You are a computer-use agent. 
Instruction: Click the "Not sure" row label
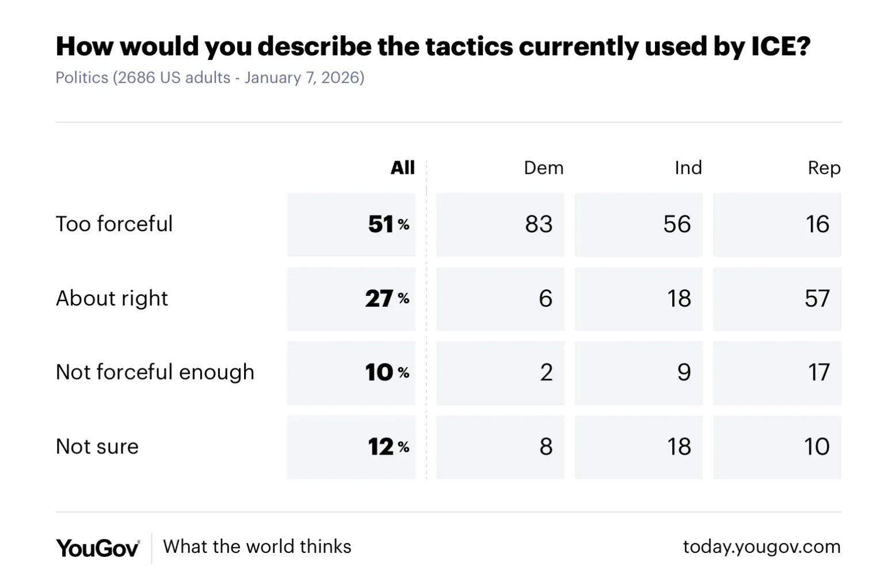tap(97, 446)
